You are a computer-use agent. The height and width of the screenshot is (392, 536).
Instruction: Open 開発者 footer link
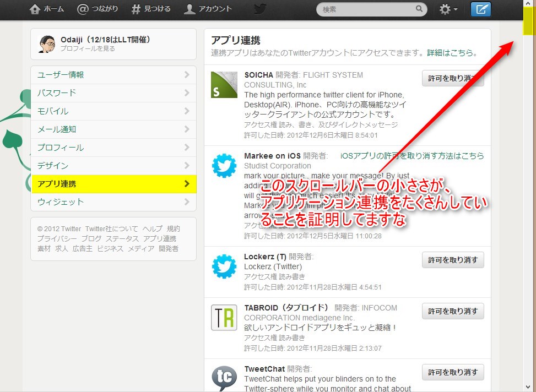click(169, 249)
